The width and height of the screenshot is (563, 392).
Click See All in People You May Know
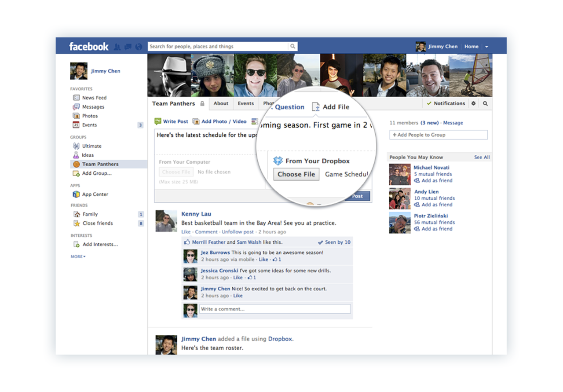tap(482, 157)
